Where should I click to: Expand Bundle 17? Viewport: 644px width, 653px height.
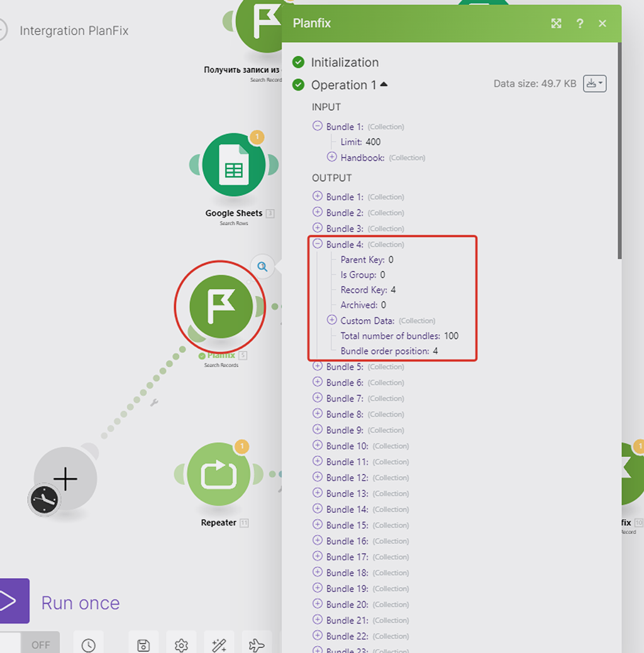pos(318,556)
